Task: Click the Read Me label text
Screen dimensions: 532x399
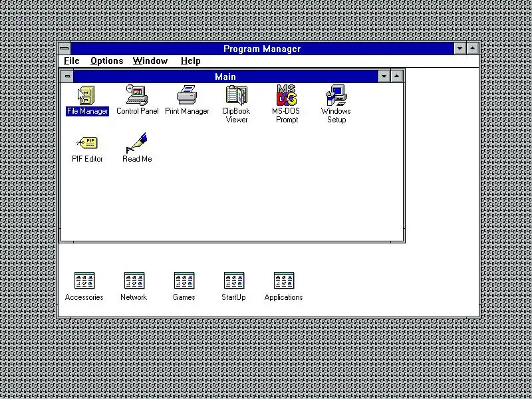Action: 137,159
